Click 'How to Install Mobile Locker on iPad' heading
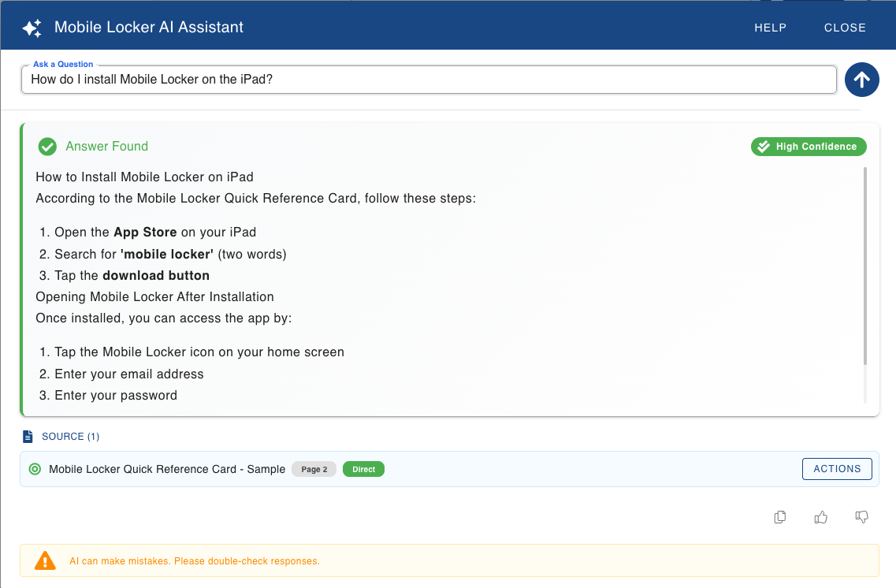The width and height of the screenshot is (896, 588). (144, 177)
